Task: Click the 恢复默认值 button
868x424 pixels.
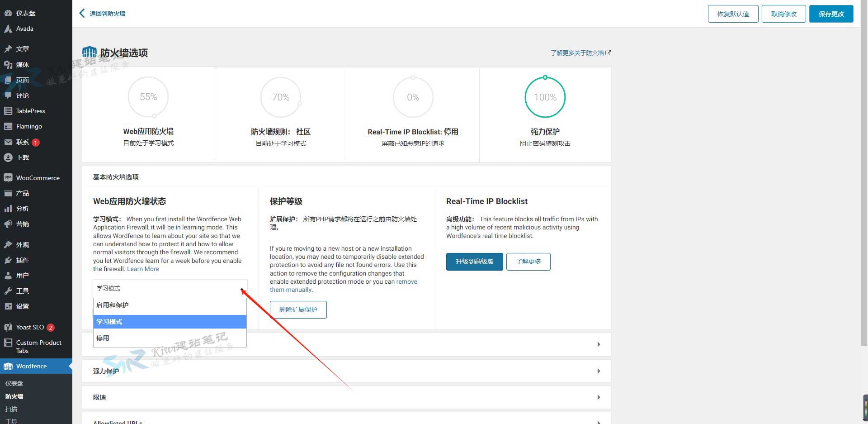Action: [733, 14]
